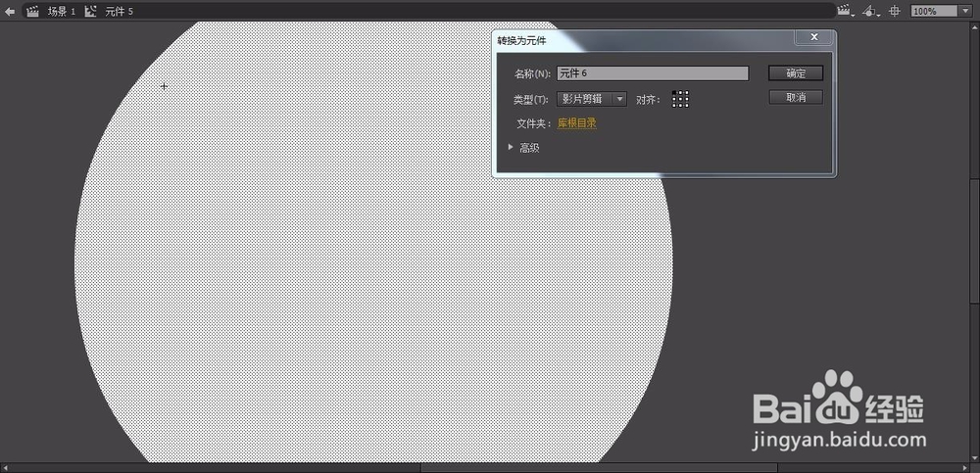Image resolution: width=980 pixels, height=473 pixels.
Task: Open the Edit Scene clapperboard menu
Action: (x=846, y=11)
